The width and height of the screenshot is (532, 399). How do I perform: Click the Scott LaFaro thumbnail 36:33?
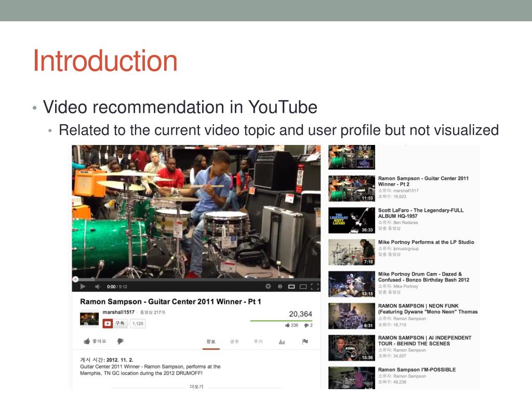point(352,220)
